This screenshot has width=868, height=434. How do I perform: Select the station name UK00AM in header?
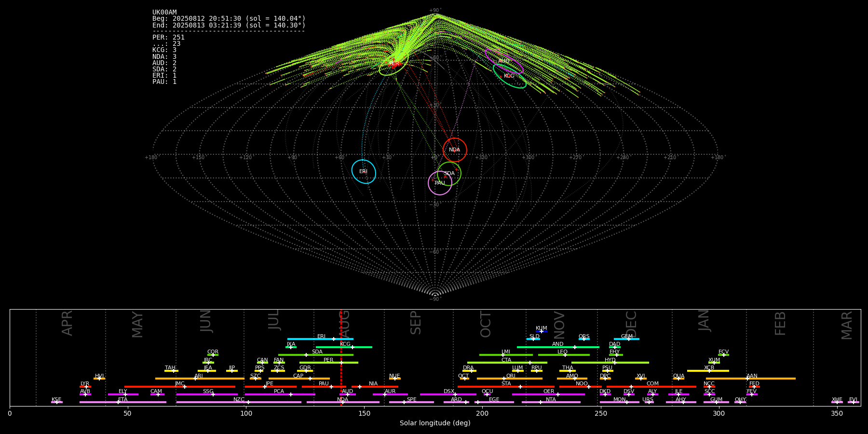click(x=164, y=13)
